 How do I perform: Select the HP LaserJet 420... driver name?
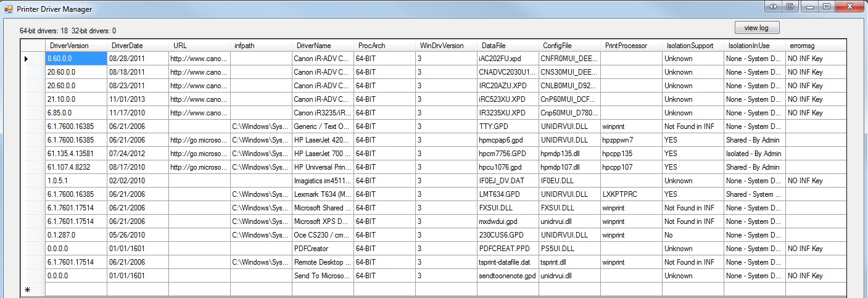pos(323,140)
